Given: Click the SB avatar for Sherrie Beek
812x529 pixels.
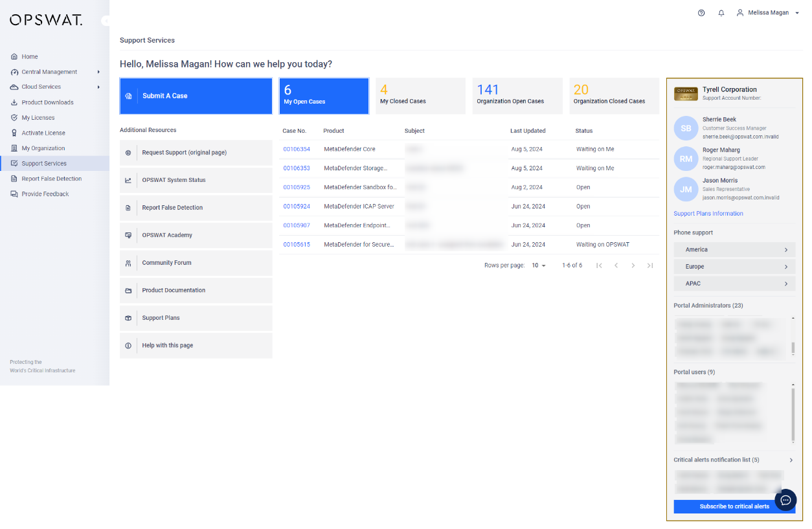Looking at the screenshot, I should [686, 128].
